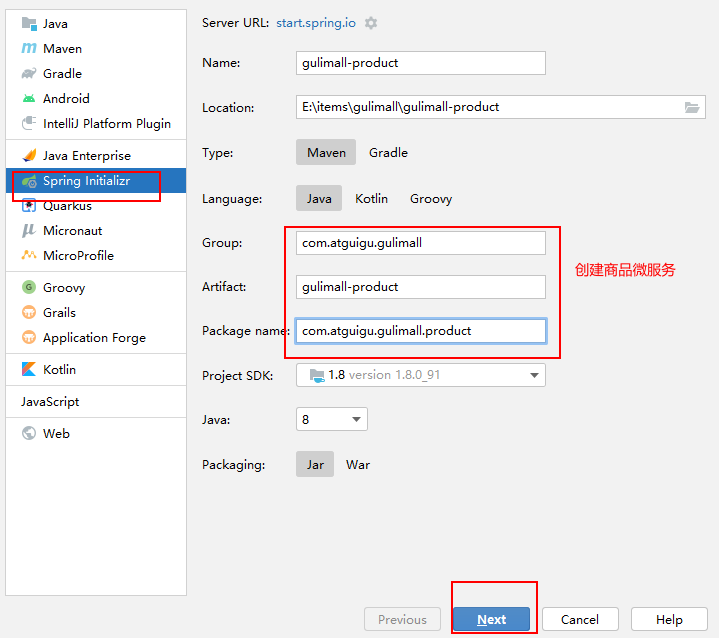Open the start.spring.io link

[x=316, y=23]
